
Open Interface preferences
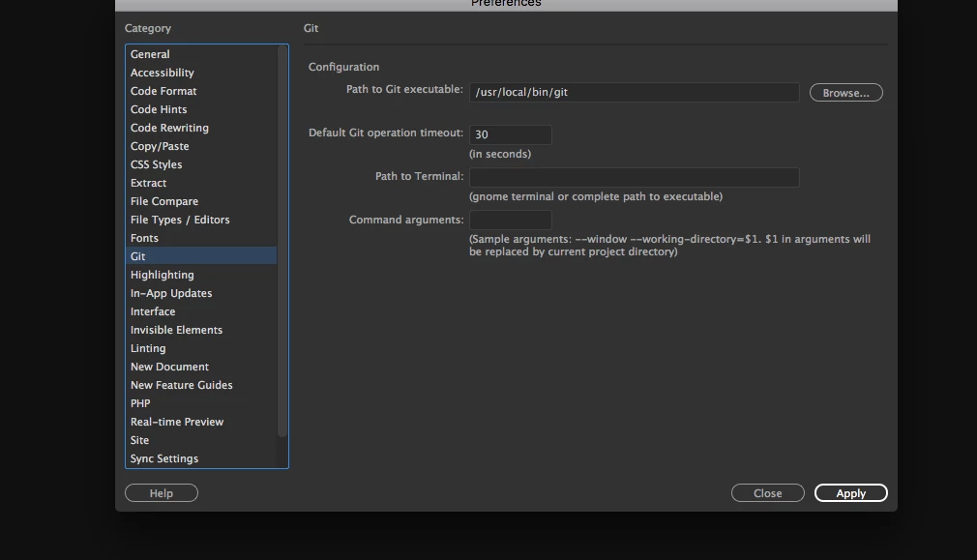click(200, 311)
